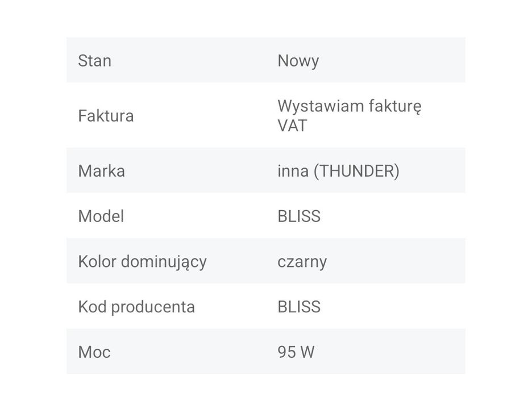This screenshot has height=397, width=532.
Task: Click the word THUNDER in parentheses
Action: pos(356,171)
